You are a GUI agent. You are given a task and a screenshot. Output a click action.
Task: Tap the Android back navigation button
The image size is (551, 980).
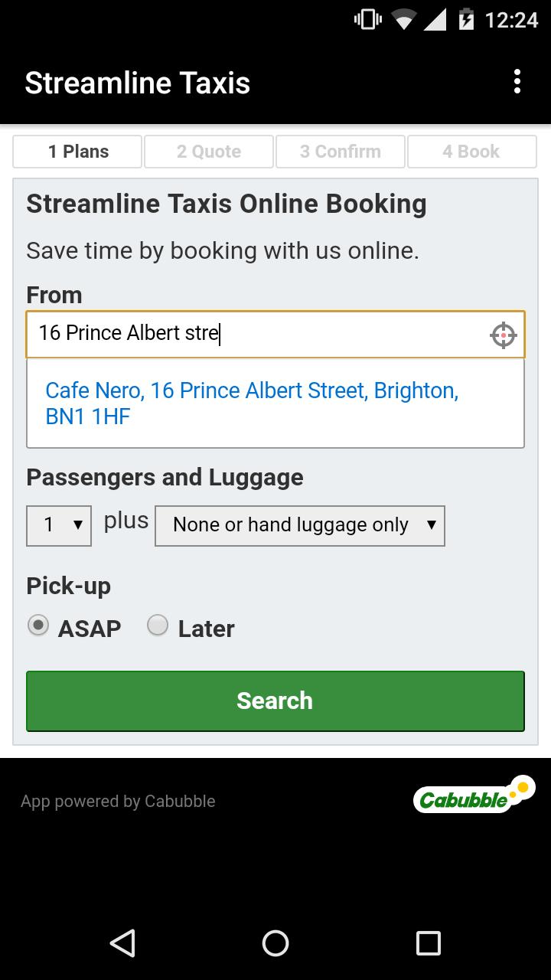(122, 942)
